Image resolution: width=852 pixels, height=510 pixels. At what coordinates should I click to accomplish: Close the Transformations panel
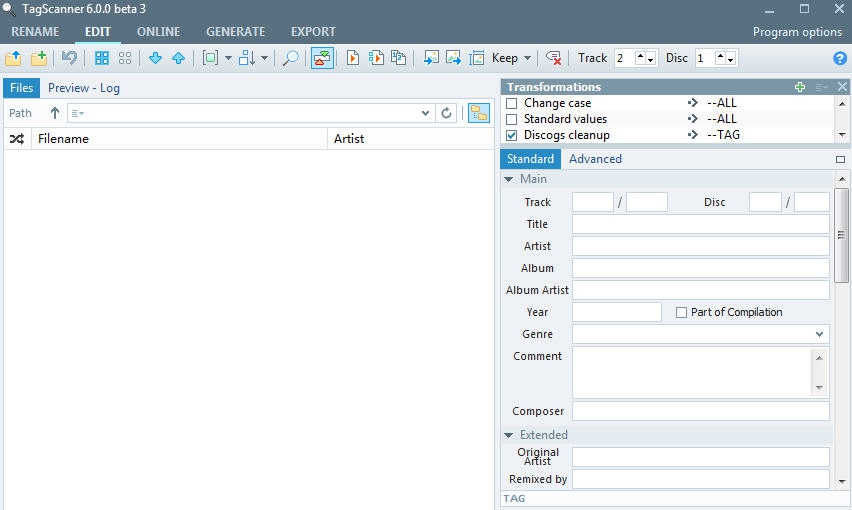click(x=842, y=87)
